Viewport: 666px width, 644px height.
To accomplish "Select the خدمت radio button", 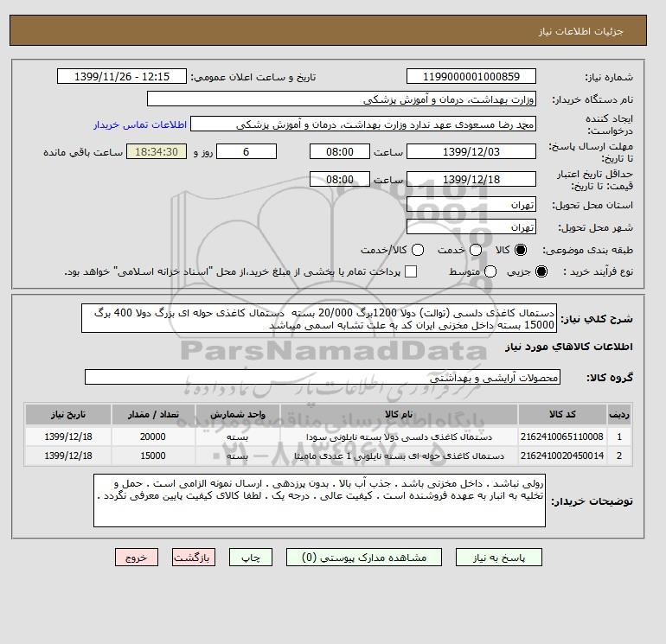I will pyautogui.click(x=476, y=250).
